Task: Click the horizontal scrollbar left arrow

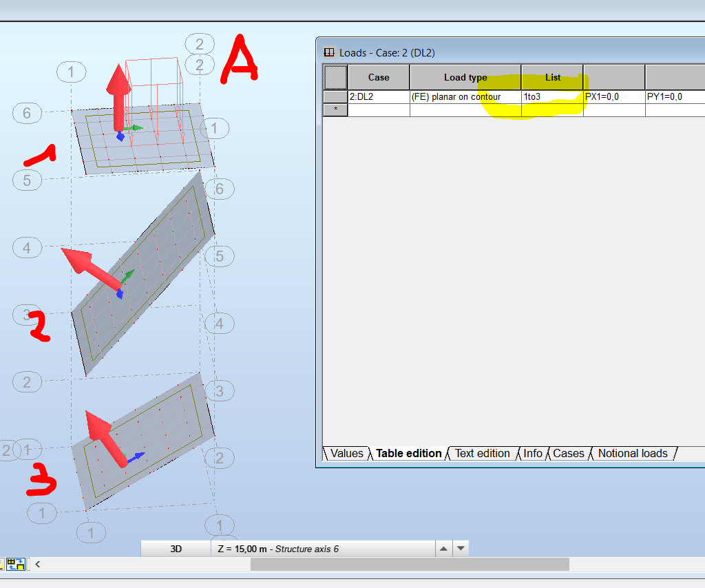Action: (x=38, y=564)
